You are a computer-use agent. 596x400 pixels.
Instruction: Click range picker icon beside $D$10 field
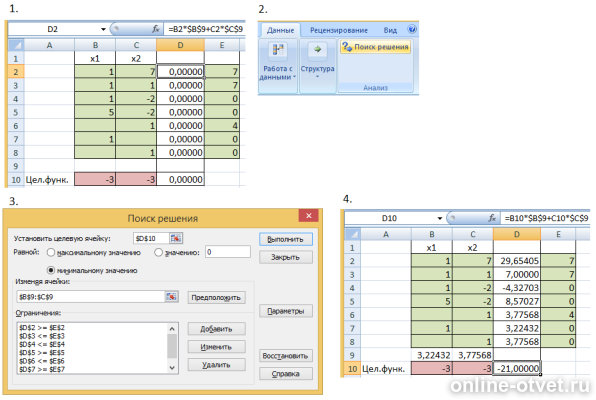175,238
